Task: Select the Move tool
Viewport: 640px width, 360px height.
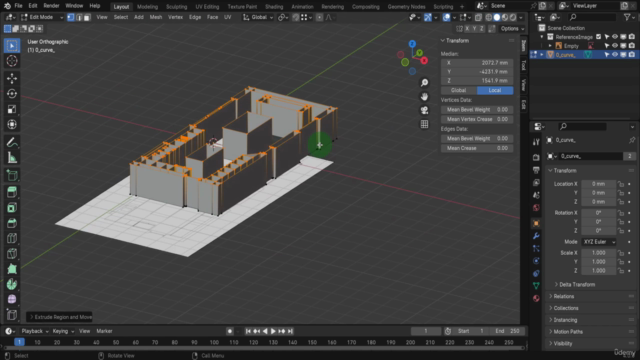Action: [x=12, y=78]
